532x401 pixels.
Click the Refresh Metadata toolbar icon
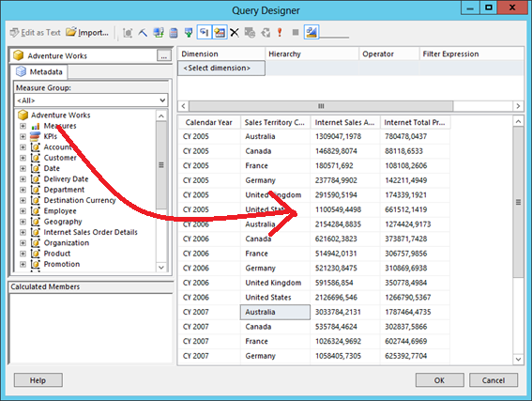[x=159, y=33]
